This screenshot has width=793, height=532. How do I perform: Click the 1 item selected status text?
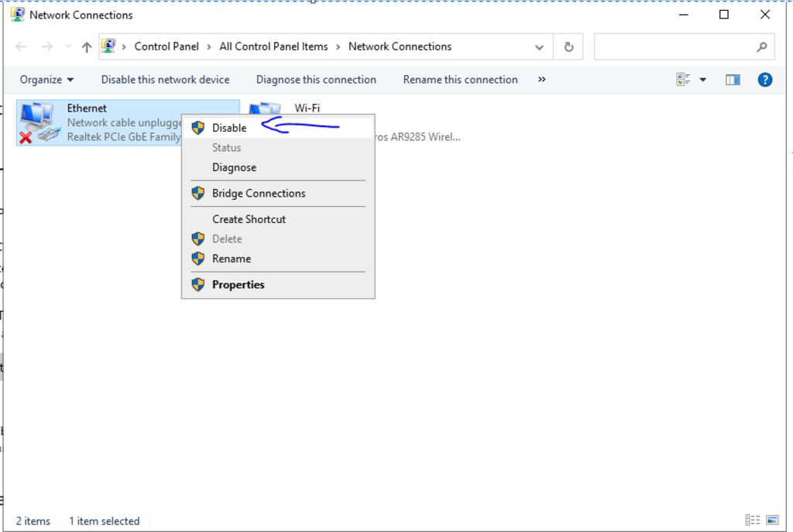tap(105, 521)
